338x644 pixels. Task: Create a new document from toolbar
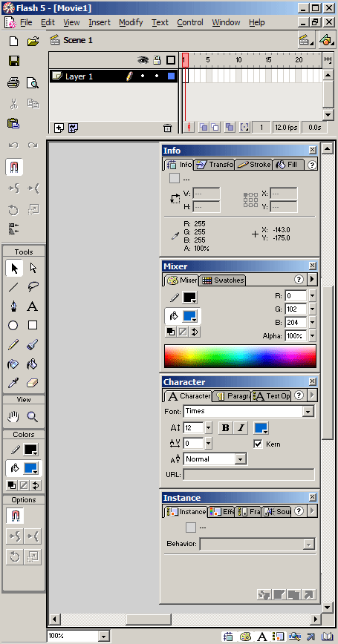(13, 41)
